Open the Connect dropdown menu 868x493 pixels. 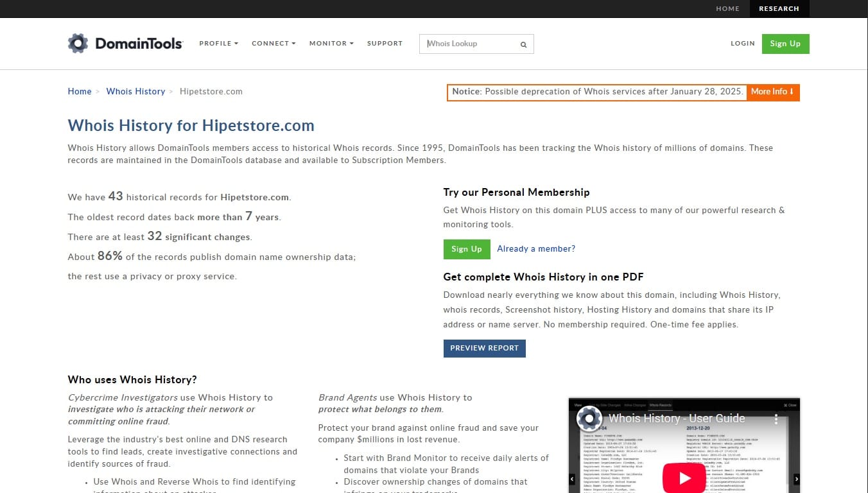coord(273,44)
